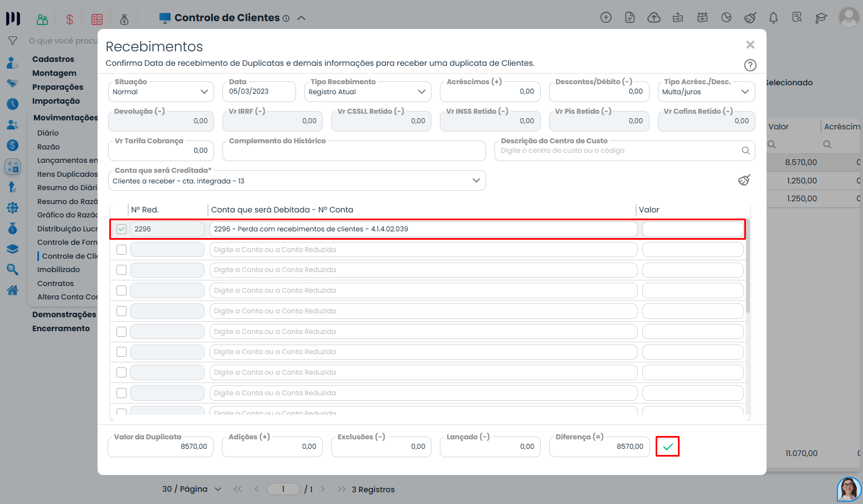Click the graduation cap tutorials icon
This screenshot has height=504, width=863.
(x=821, y=18)
